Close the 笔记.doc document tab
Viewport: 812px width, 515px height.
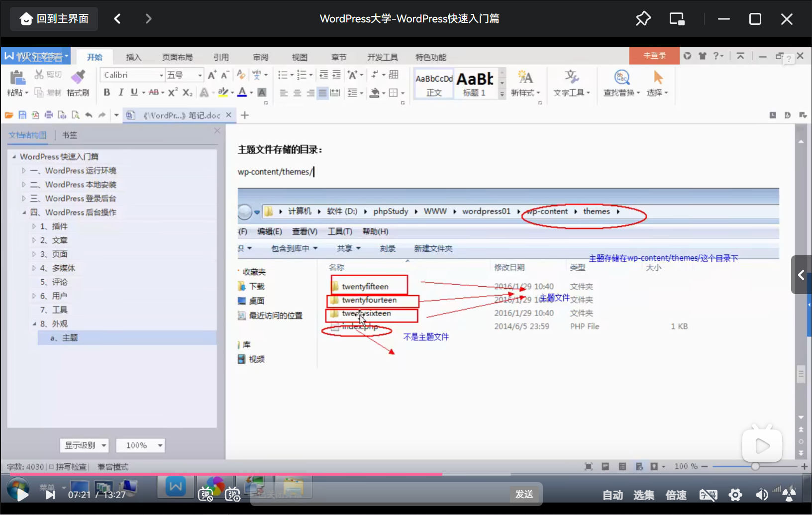tap(229, 115)
